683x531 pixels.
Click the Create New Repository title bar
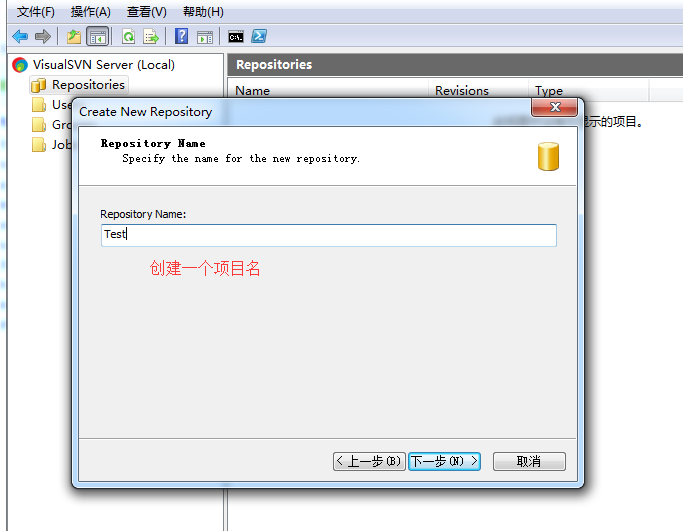point(301,112)
